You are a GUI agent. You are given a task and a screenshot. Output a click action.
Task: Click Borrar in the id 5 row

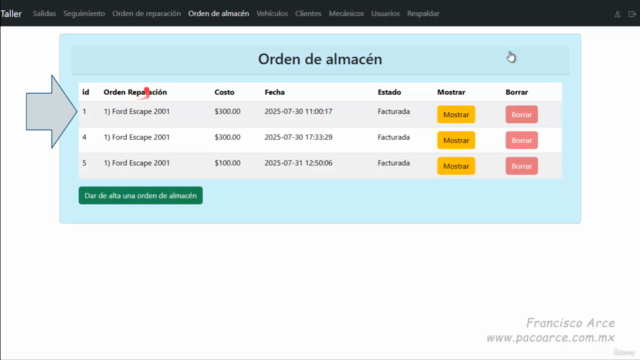pyautogui.click(x=521, y=166)
